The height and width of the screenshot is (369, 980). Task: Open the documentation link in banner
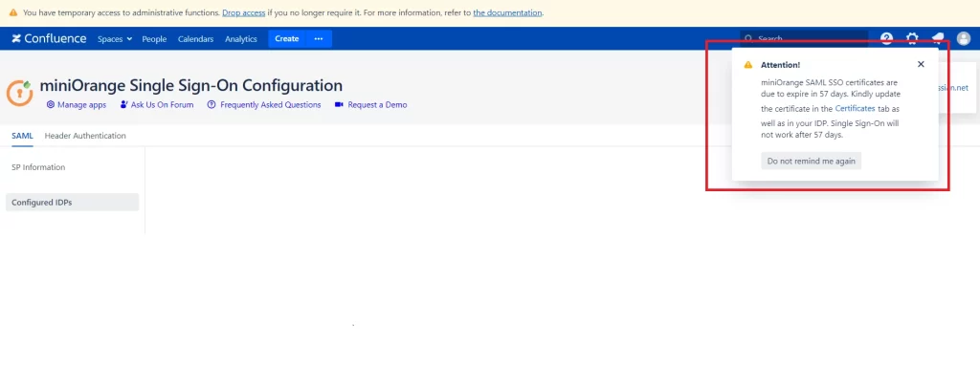click(x=507, y=12)
